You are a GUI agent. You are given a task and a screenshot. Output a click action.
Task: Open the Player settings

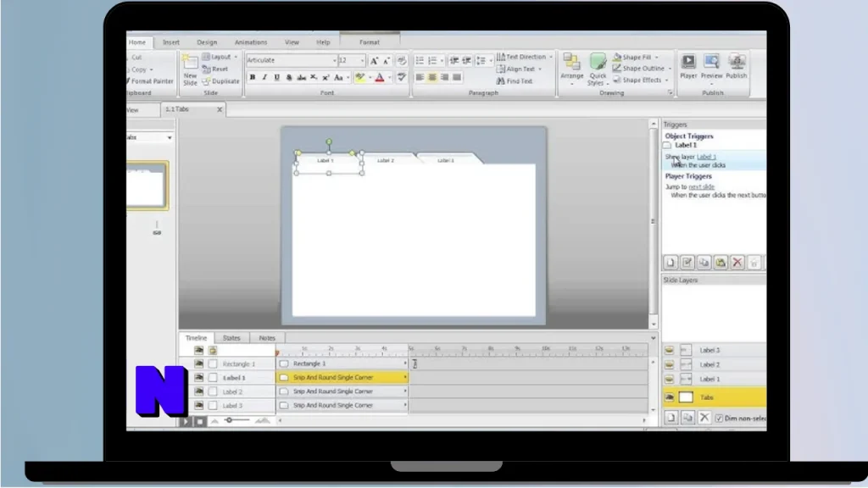(x=688, y=67)
